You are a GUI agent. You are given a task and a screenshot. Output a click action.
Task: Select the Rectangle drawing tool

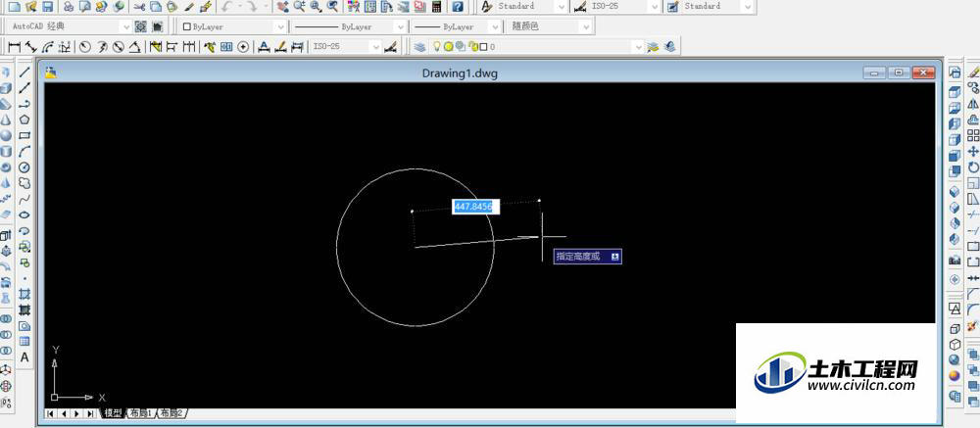[x=24, y=135]
